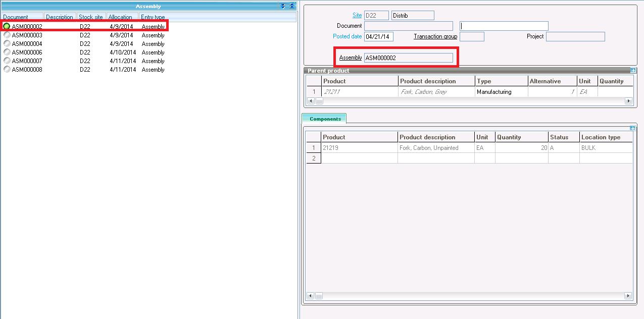Sort by Entry type column header
644x319 pixels.
click(153, 17)
